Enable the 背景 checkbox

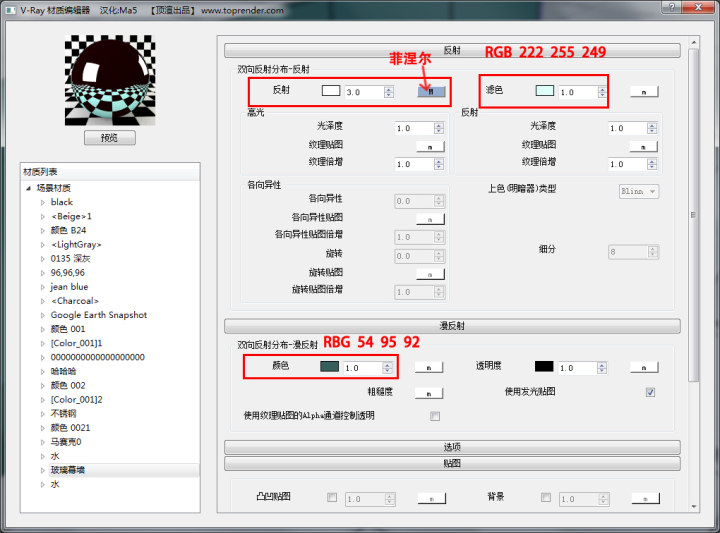pos(546,497)
